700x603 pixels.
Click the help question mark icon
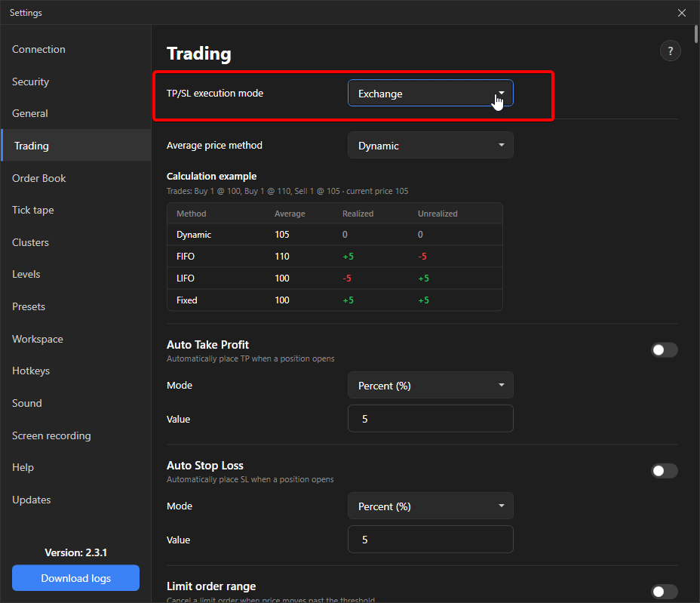670,51
